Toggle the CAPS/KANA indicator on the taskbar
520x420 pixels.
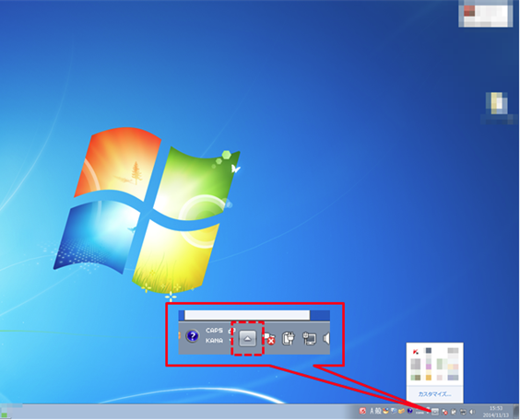pos(420,413)
